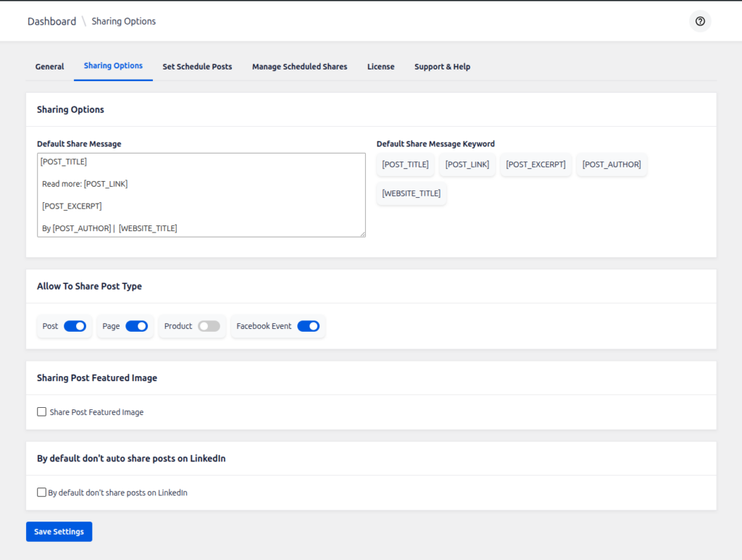Select the Sharing Options tab
Screen dimensions: 742x560
click(113, 66)
